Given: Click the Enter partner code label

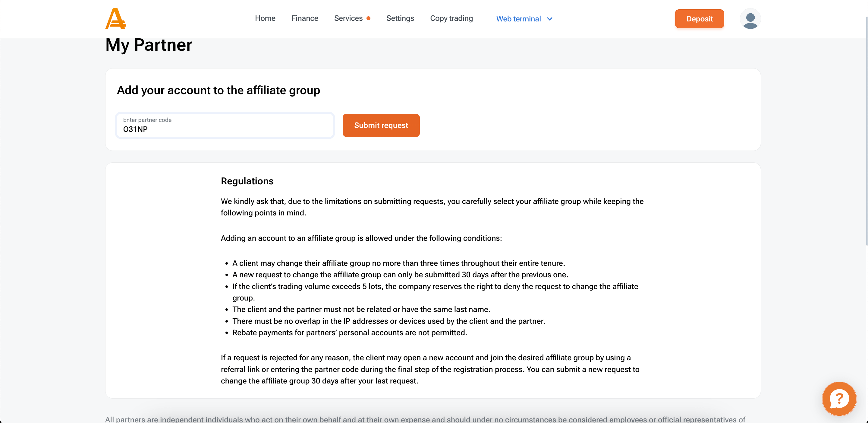Looking at the screenshot, I should point(147,120).
